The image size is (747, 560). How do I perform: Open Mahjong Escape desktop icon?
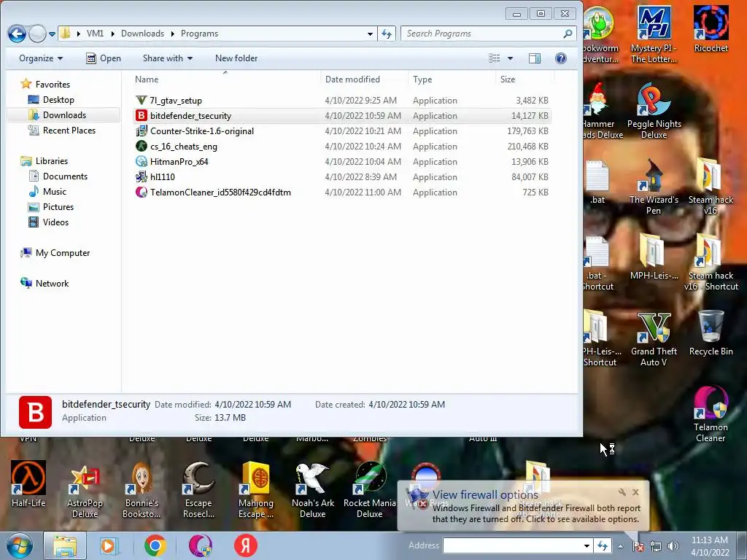click(256, 491)
